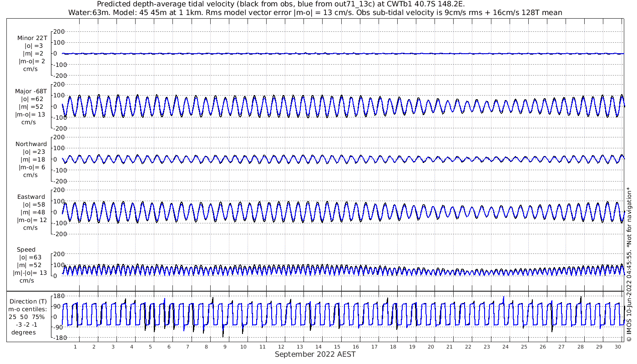Image resolution: width=637 pixels, height=364 pixels.
Task: Click the 'degrees' unit label
Action: click(x=24, y=332)
